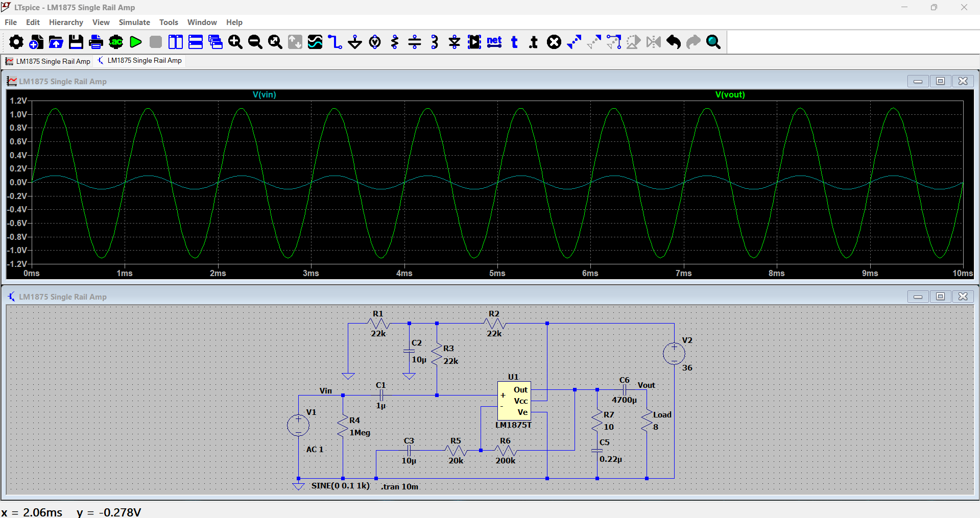This screenshot has width=980, height=518.
Task: Click the 1Meg value of R4
Action: coord(360,433)
